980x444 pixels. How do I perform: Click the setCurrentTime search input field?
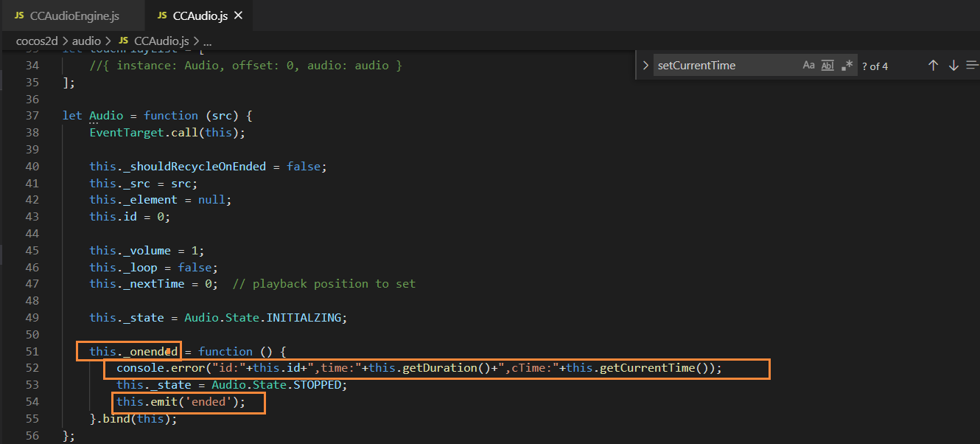(x=726, y=66)
